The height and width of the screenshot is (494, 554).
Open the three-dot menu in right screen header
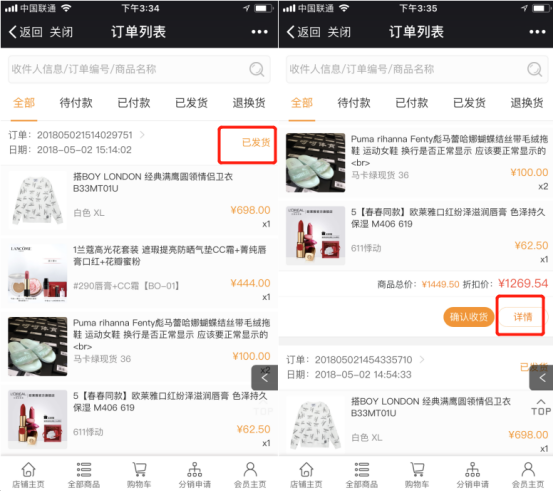pos(537,32)
